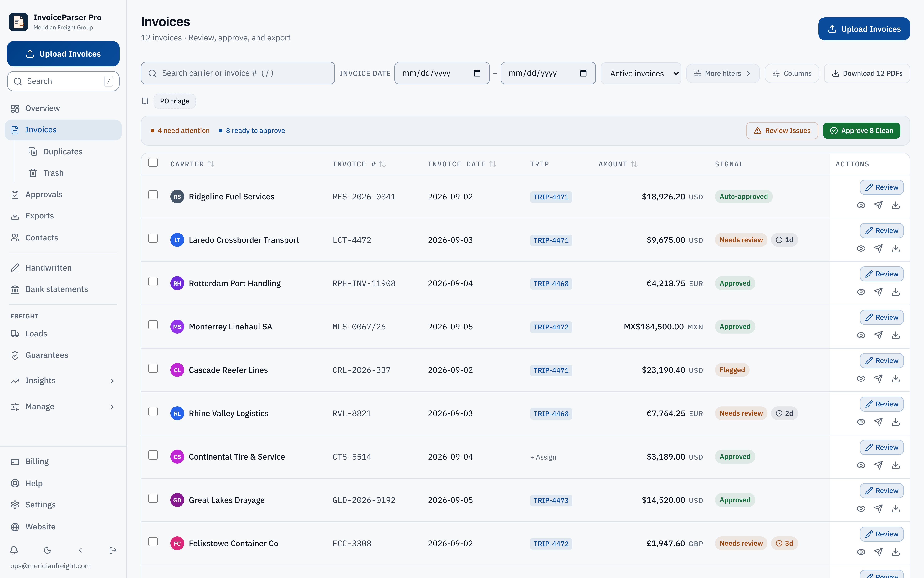Send the Rotterdam Port Handling invoice
This screenshot has height=578, width=924.
click(x=878, y=292)
